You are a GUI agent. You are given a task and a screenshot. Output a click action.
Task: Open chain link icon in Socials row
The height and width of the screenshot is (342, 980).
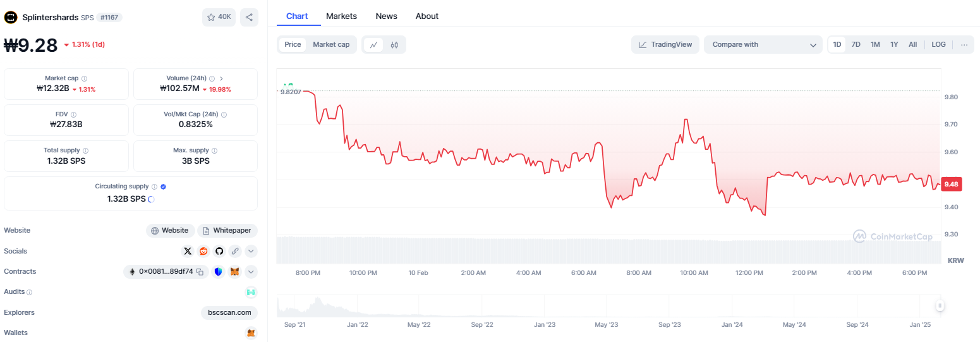click(235, 251)
